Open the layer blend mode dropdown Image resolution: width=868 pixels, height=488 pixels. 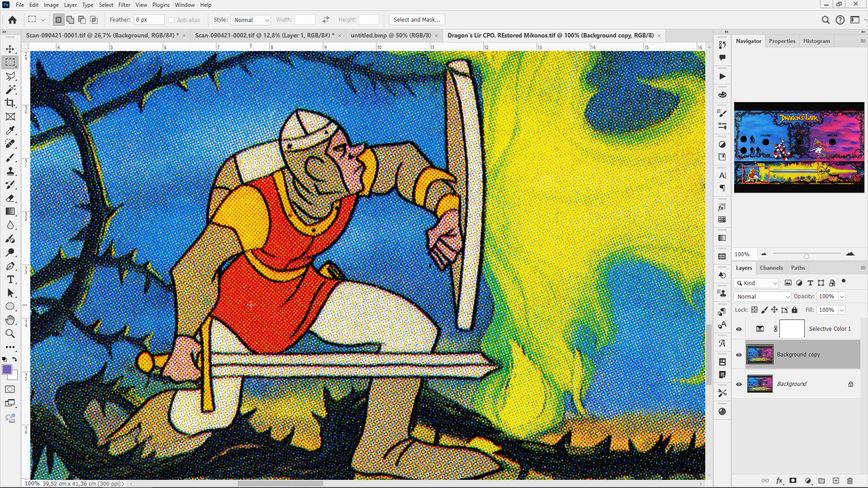point(762,296)
